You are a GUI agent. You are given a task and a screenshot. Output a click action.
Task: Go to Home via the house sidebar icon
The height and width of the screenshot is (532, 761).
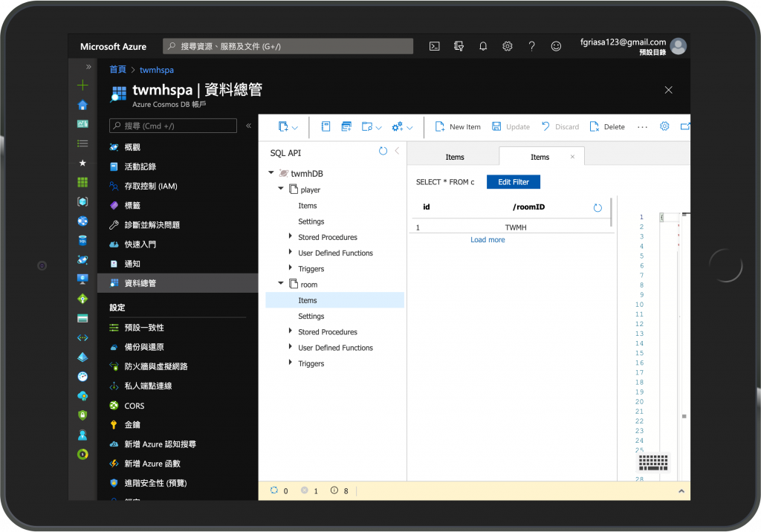point(82,105)
